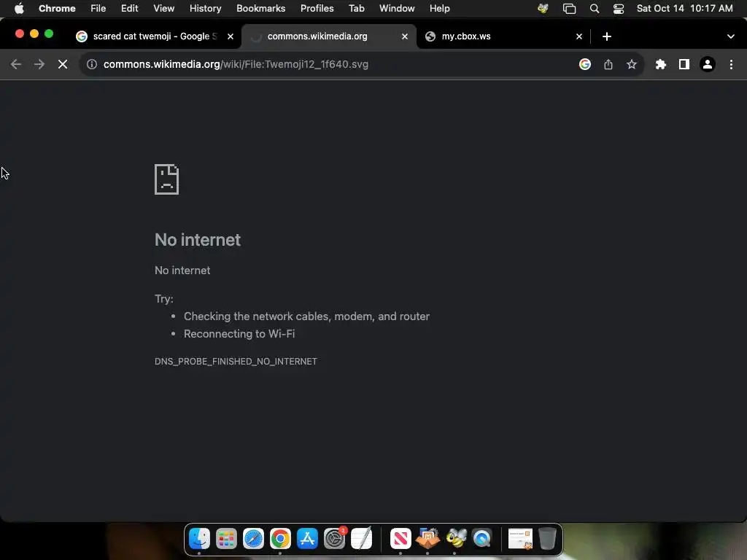This screenshot has width=747, height=560.
Task: Click the bee icon in menu bar
Action: point(543,9)
